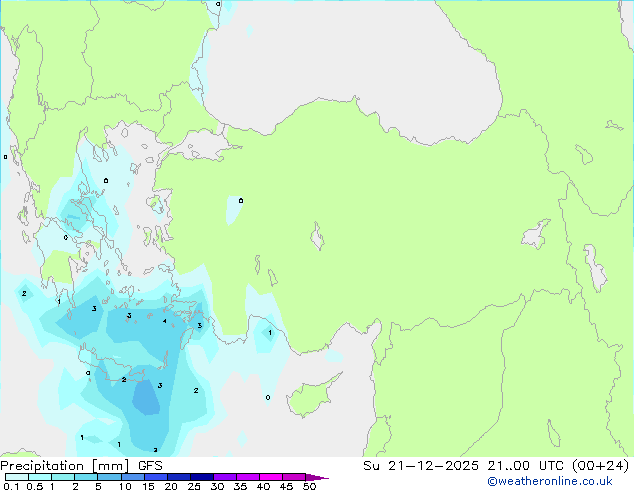Viewport: 634px width, 490px height.
Task: Click the 35–40 mm legend swatch
Action: (247, 477)
